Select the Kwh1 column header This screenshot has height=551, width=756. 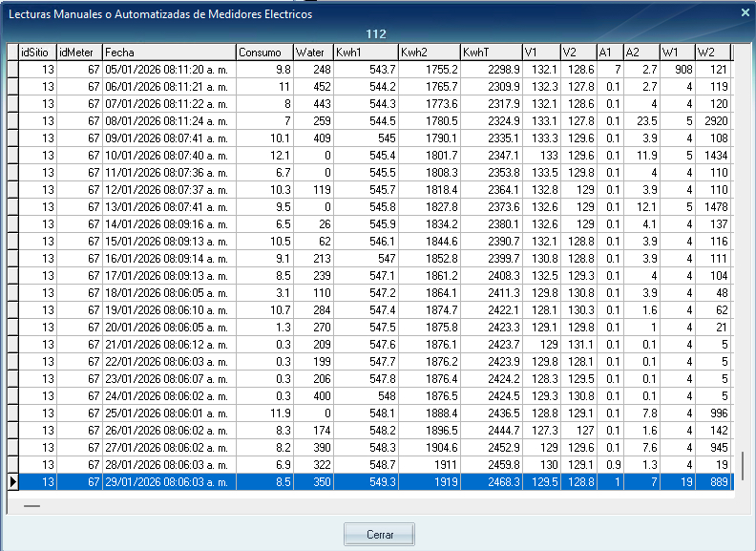pos(366,53)
